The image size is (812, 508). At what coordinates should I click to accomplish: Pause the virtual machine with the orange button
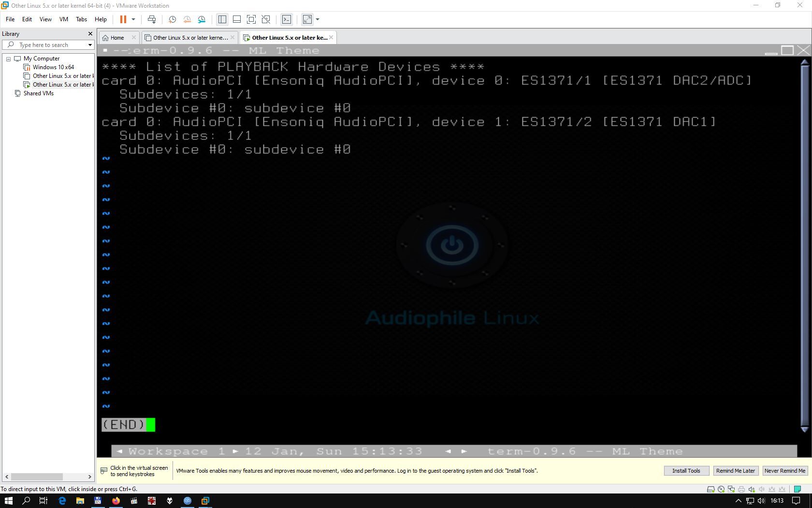point(123,19)
